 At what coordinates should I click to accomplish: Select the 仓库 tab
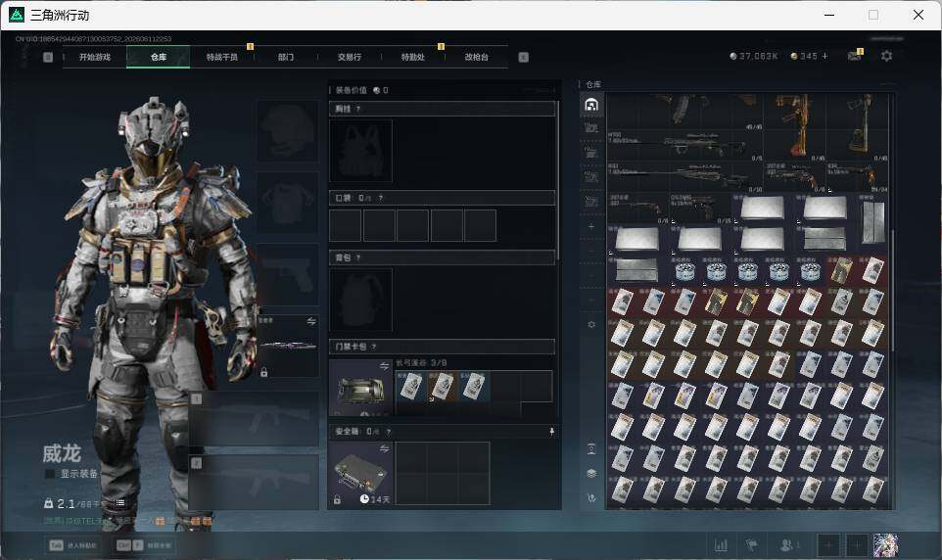[159, 57]
